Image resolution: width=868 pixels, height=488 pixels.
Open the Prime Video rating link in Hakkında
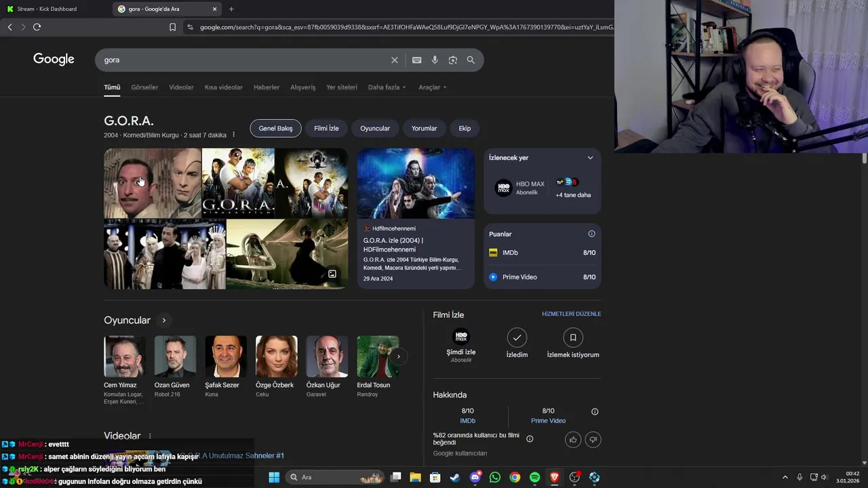548,421
